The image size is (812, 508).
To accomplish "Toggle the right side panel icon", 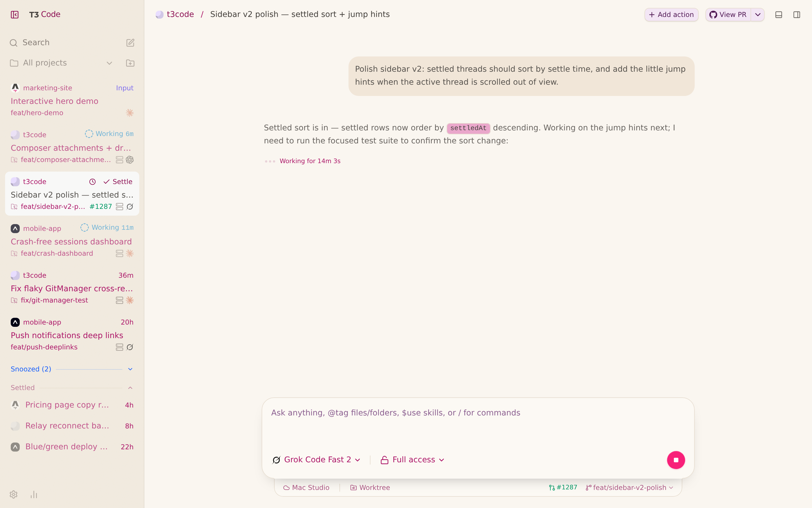I will pos(797,15).
